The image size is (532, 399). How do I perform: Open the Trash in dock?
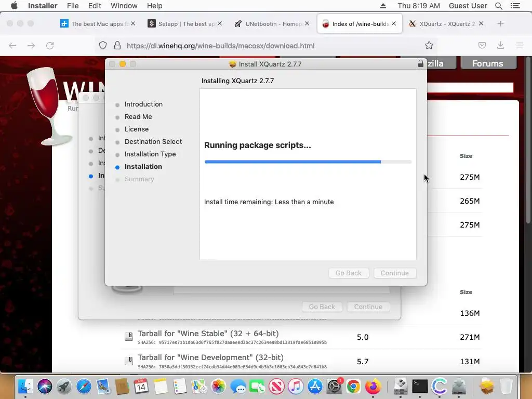pos(506,386)
